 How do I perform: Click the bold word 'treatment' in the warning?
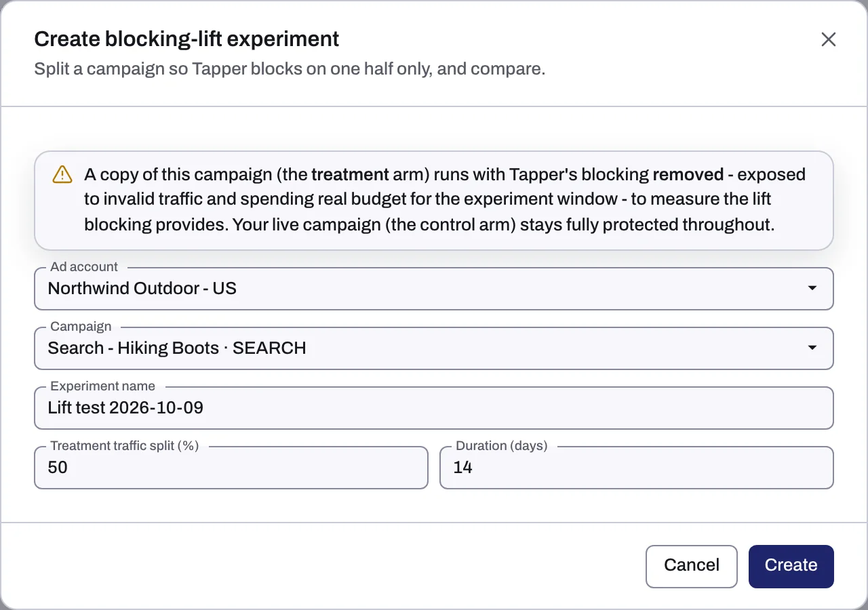[x=350, y=174]
